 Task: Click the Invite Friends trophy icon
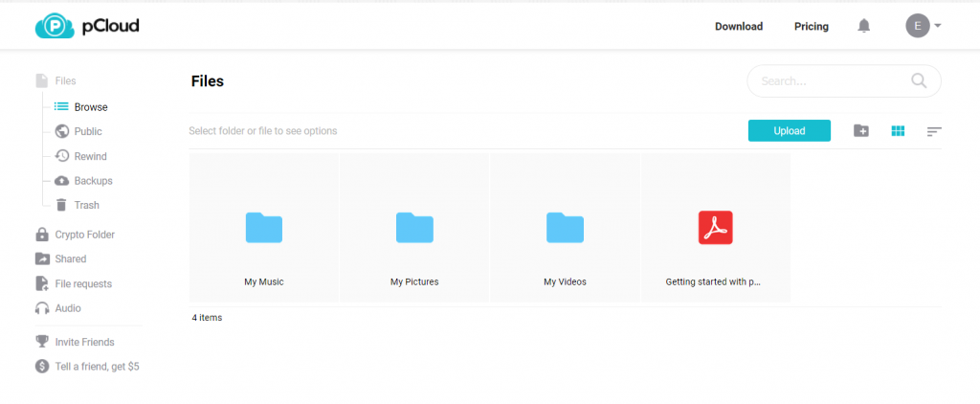point(42,342)
